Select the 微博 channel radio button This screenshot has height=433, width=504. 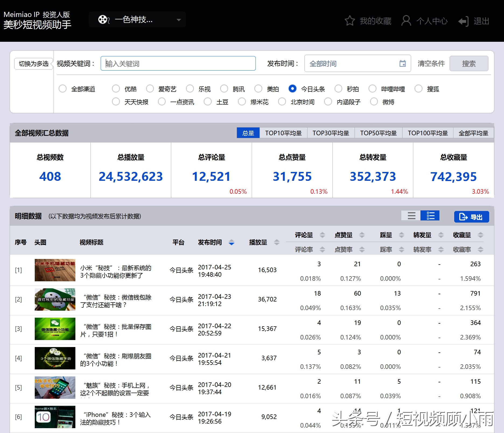(374, 102)
